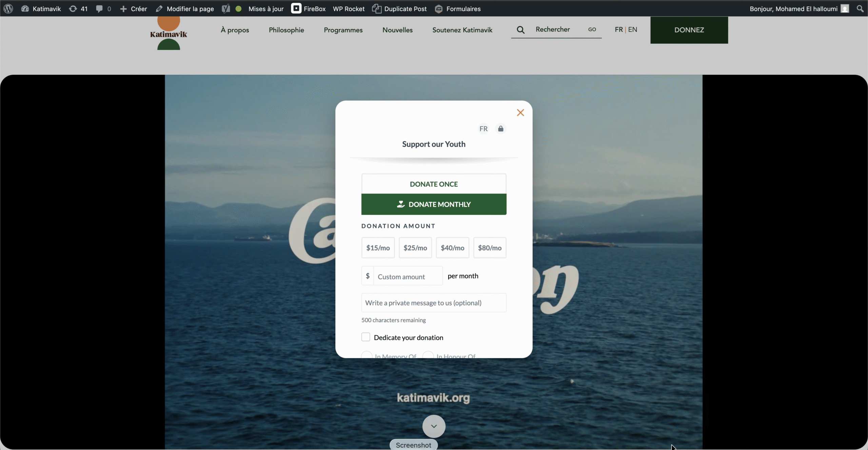
Task: Choose the $40/mo donation amount
Action: 452,248
